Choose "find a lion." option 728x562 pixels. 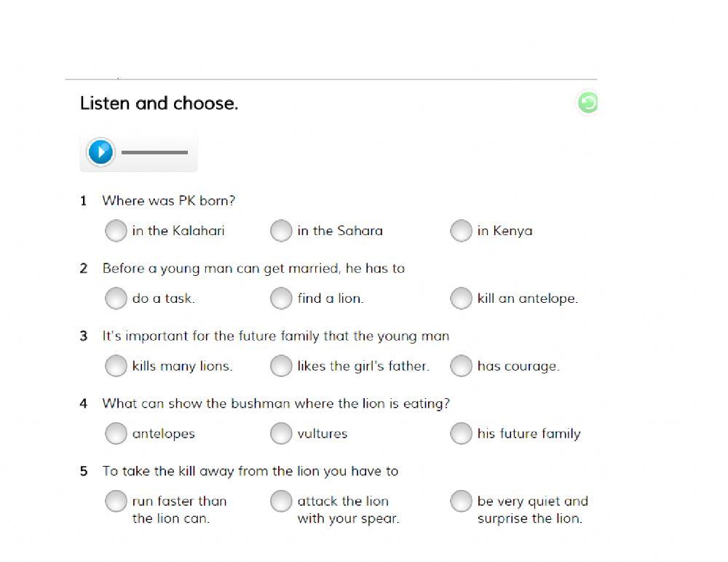(x=281, y=298)
